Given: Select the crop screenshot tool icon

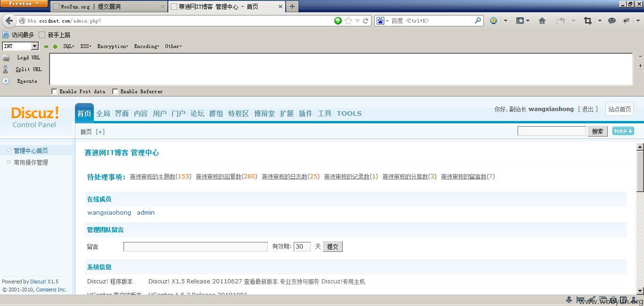Looking at the screenshot, I should (x=587, y=21).
